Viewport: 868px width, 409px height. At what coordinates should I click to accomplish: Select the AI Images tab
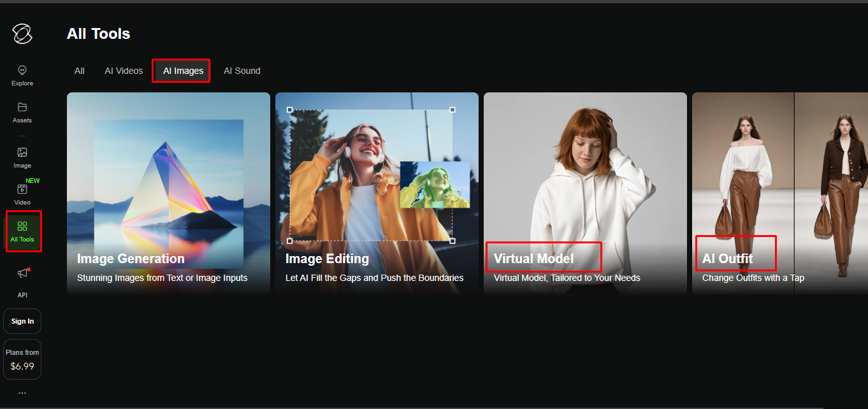tap(180, 71)
